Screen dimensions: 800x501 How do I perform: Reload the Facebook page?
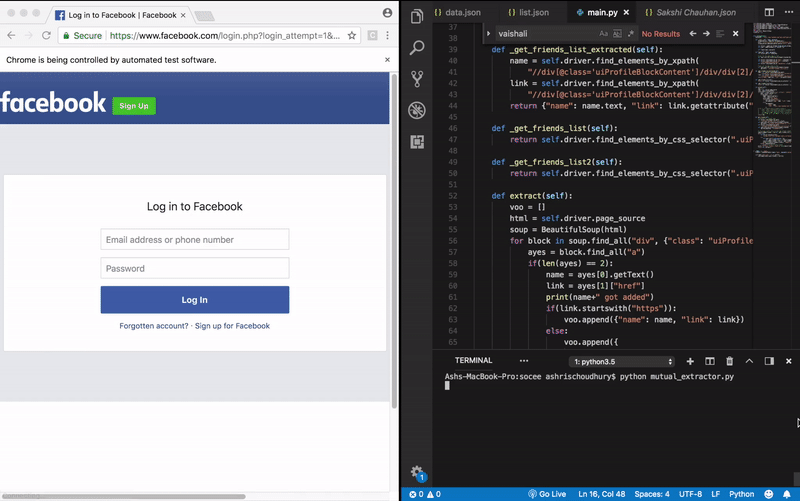click(46, 35)
